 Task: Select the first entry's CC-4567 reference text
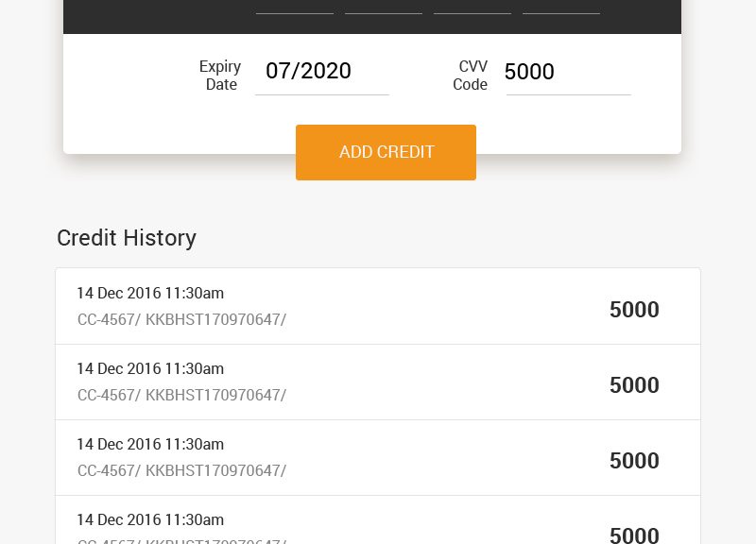(109, 319)
